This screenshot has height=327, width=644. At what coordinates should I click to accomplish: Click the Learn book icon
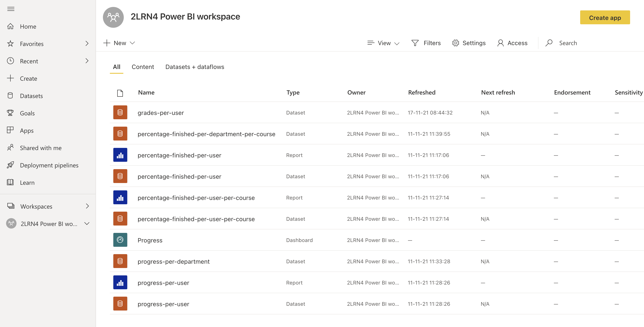tap(10, 182)
